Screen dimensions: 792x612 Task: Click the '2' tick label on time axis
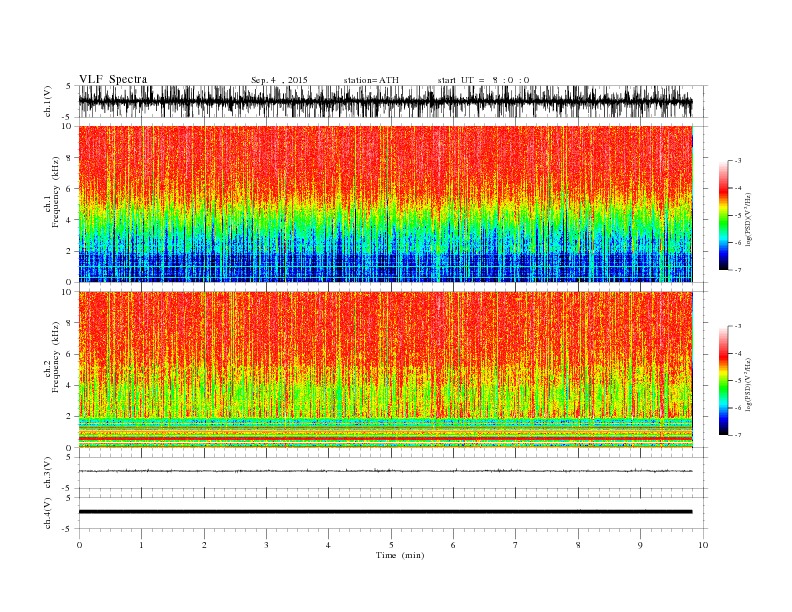pos(204,545)
